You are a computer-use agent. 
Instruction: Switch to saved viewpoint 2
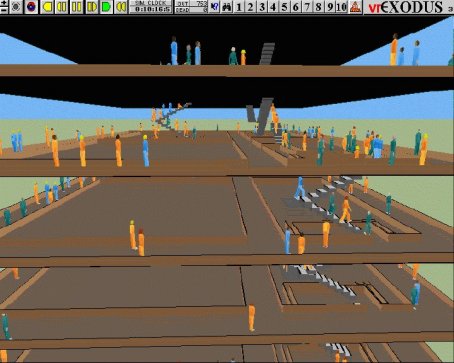pyautogui.click(x=250, y=7)
